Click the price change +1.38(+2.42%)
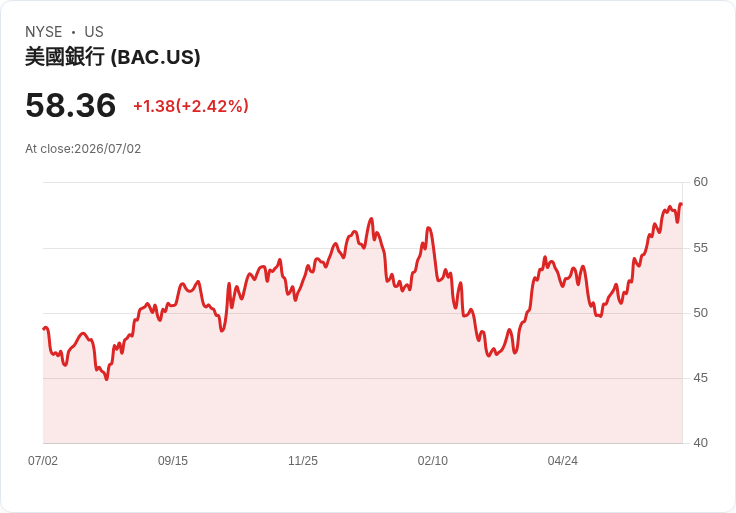This screenshot has width=736, height=513. [191, 106]
